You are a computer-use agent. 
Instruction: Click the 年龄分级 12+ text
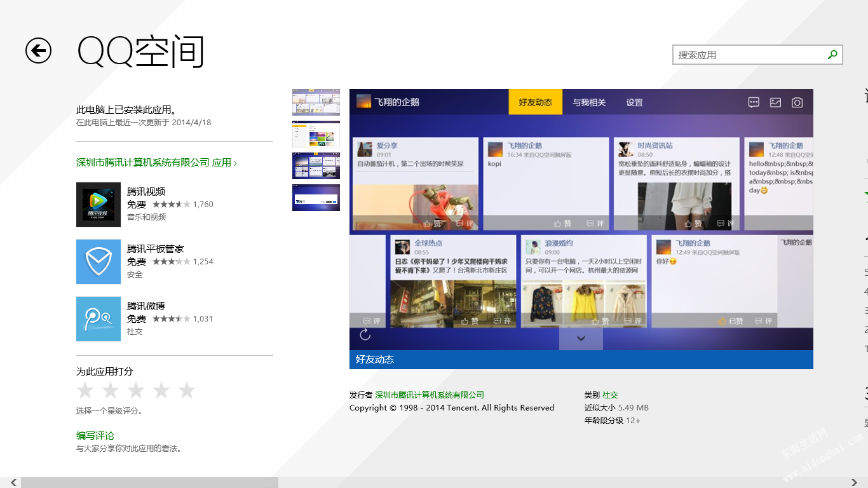point(613,420)
